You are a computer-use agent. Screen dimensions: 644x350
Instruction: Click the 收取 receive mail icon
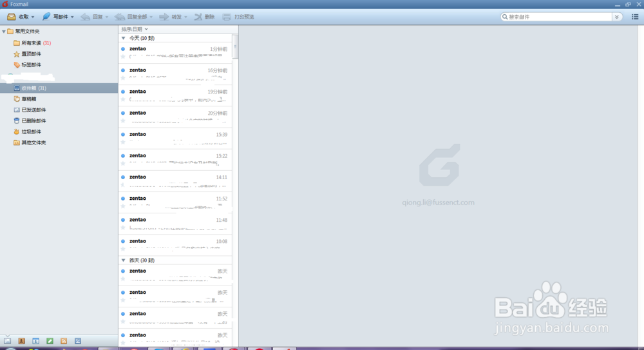pyautogui.click(x=12, y=17)
